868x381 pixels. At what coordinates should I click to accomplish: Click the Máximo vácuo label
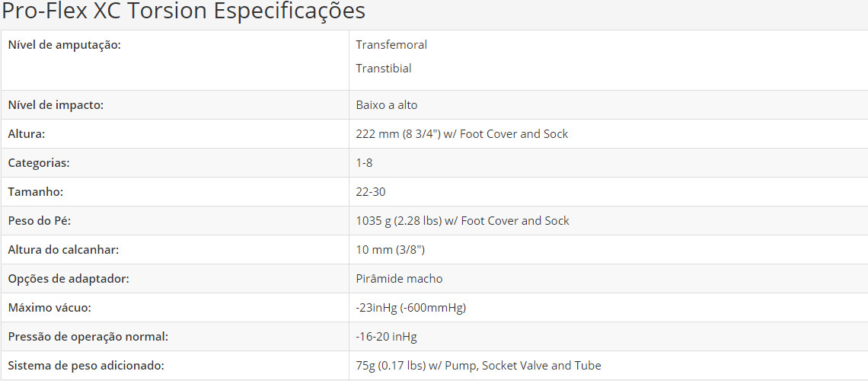49,308
